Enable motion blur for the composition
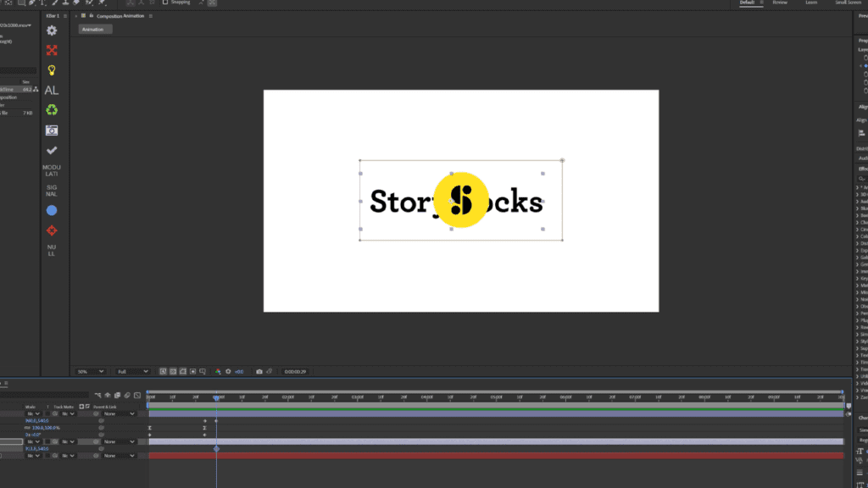 [x=126, y=396]
